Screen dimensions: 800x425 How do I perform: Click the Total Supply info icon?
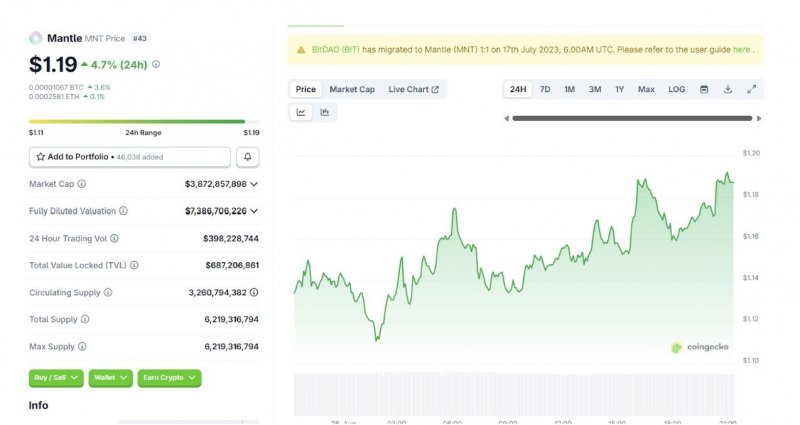(x=85, y=319)
